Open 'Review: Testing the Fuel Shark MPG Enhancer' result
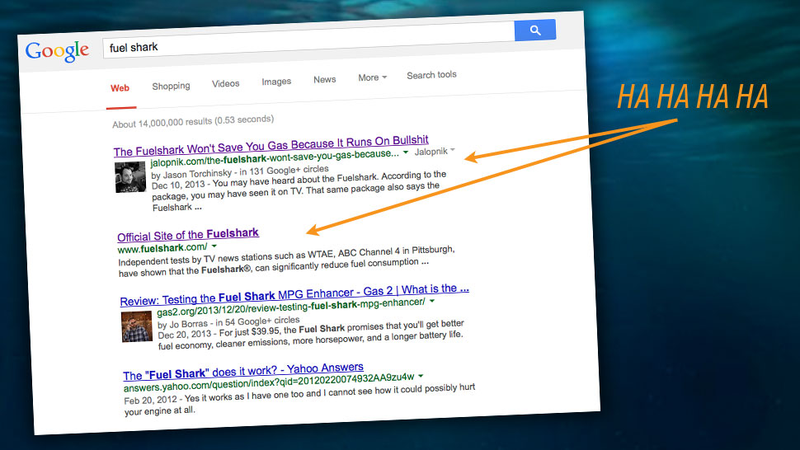 [294, 294]
